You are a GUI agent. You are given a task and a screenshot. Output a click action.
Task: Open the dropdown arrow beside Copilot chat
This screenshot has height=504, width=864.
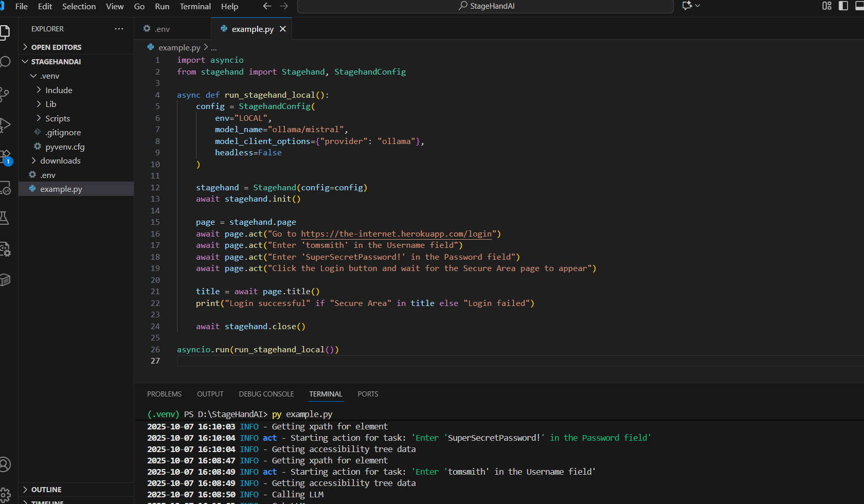pyautogui.click(x=698, y=6)
